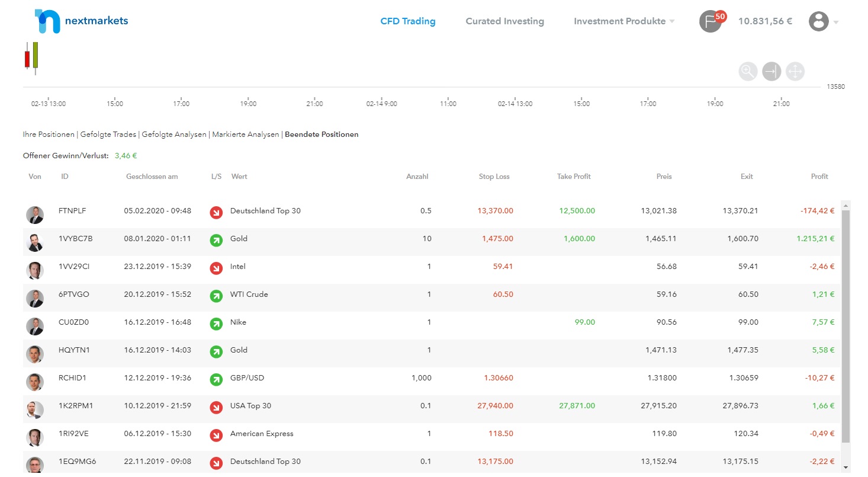Click the open profit value 3,46 €

coord(126,156)
